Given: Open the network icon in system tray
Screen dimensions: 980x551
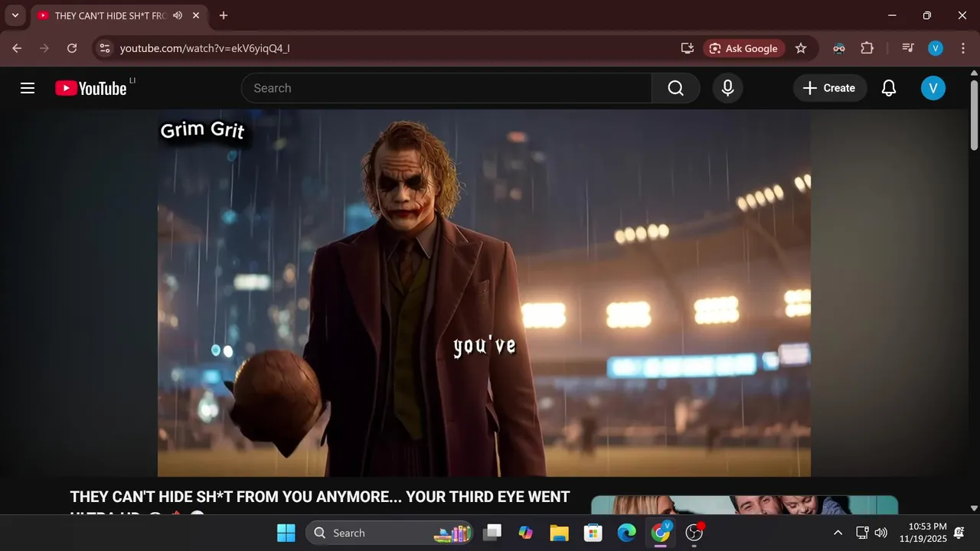Looking at the screenshot, I should click(862, 533).
